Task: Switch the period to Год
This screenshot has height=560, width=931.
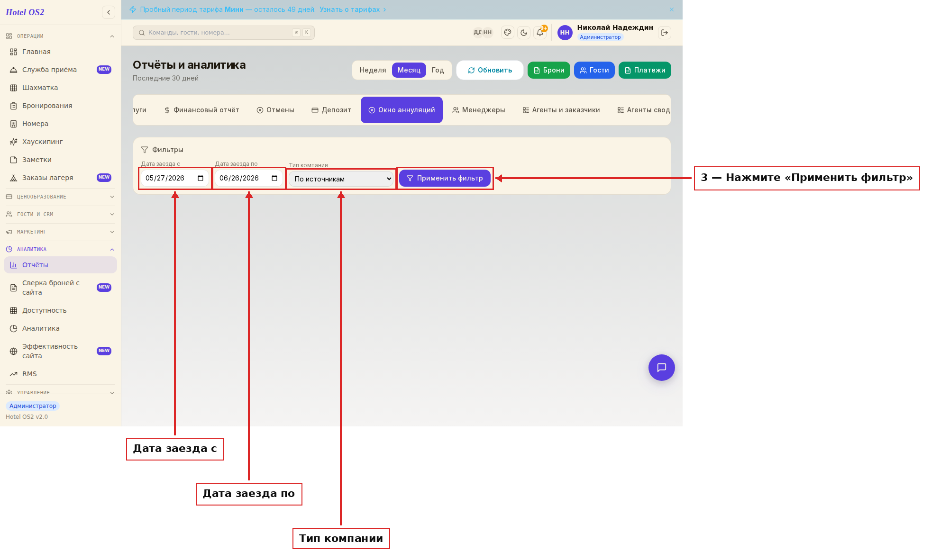Action: [x=438, y=70]
